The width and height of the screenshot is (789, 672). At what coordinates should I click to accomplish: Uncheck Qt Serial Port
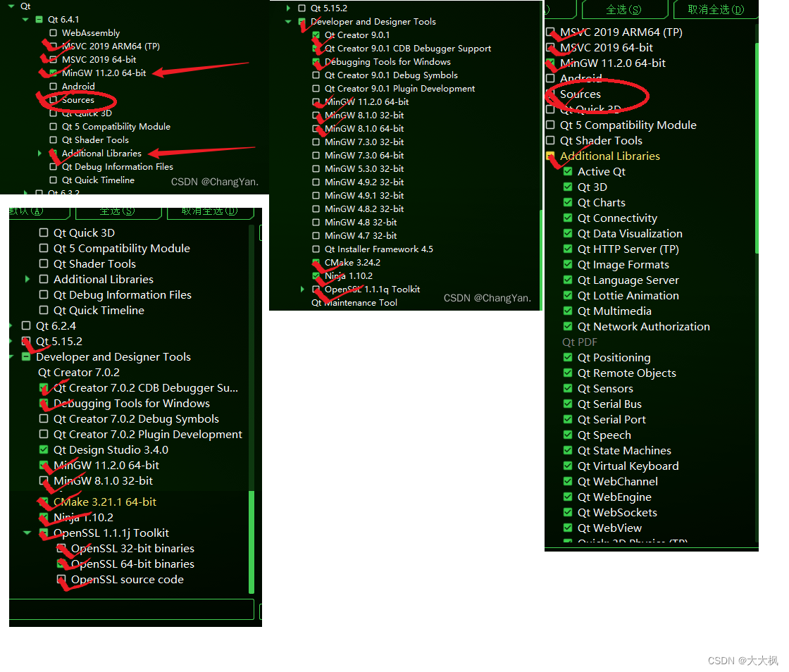click(x=568, y=419)
